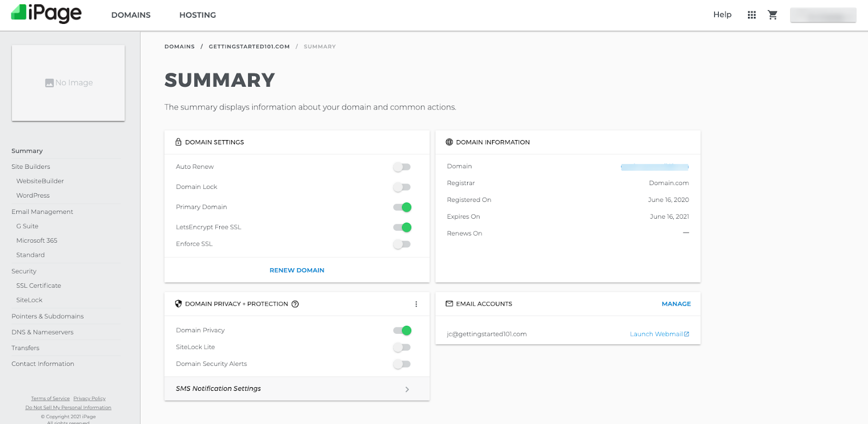Toggle Enforce SSL switch
This screenshot has height=424, width=868.
(402, 244)
